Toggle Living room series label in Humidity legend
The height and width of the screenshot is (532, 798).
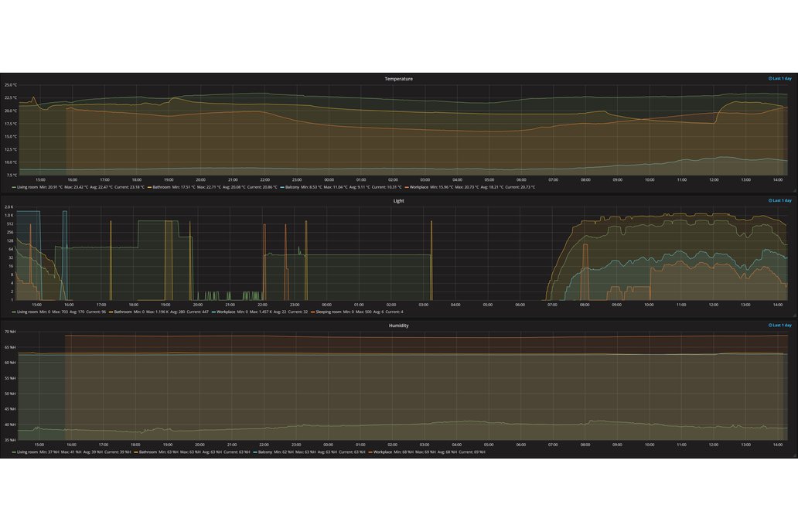pos(27,452)
